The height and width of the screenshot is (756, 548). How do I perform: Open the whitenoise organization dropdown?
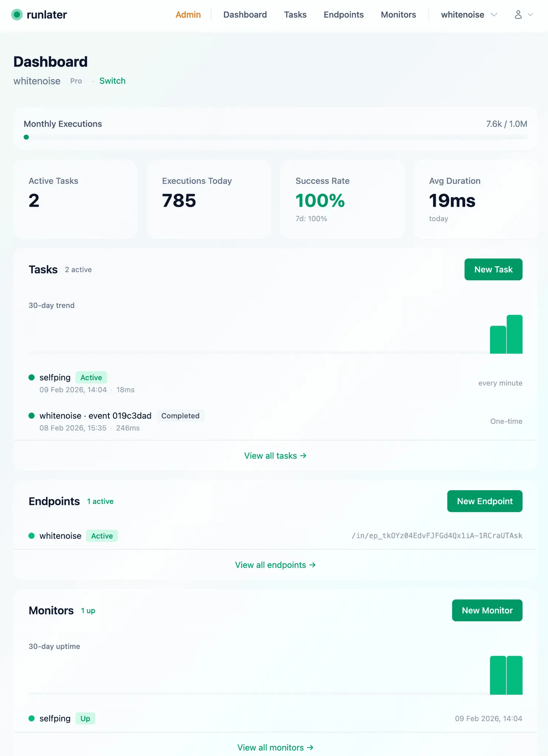coord(469,15)
